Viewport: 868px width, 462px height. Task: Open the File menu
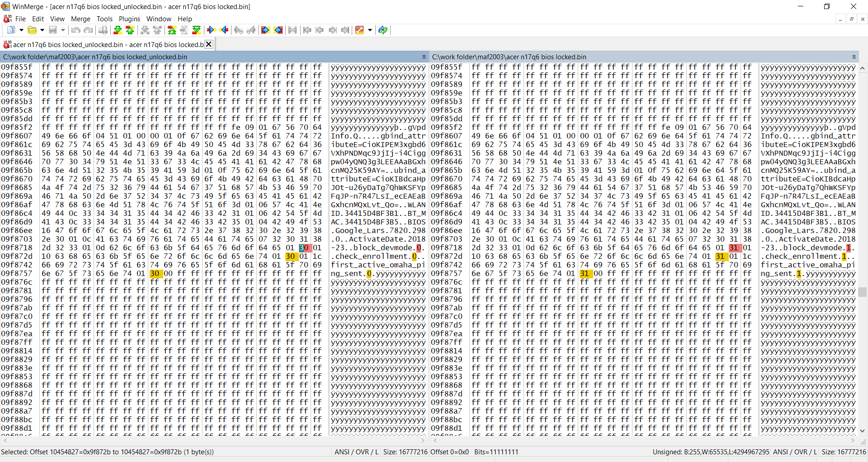(x=20, y=19)
